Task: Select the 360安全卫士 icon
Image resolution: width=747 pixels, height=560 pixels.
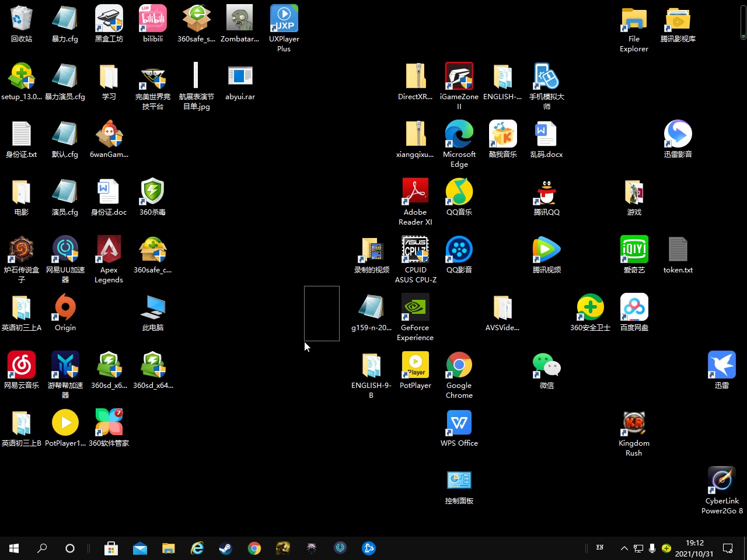Action: point(591,312)
